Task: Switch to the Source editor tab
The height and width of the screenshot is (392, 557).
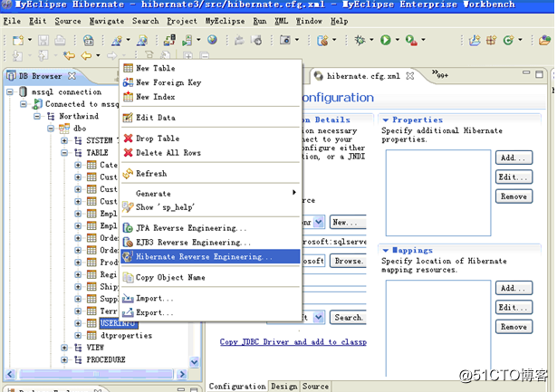Action: (x=315, y=386)
